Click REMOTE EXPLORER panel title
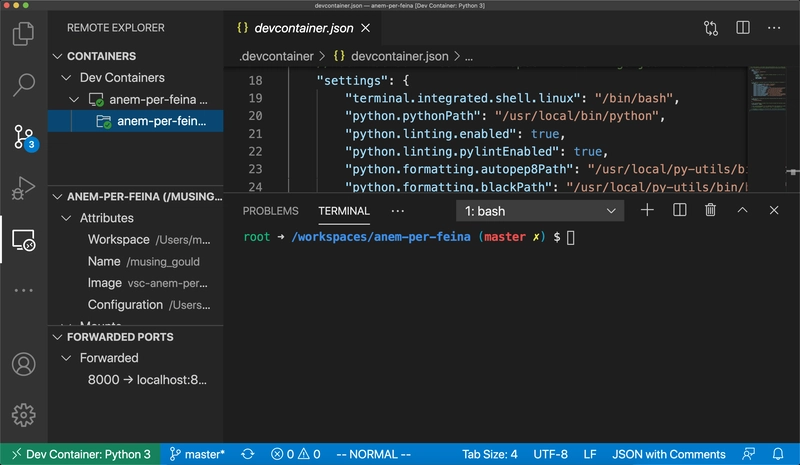This screenshot has width=800, height=465. coord(116,28)
